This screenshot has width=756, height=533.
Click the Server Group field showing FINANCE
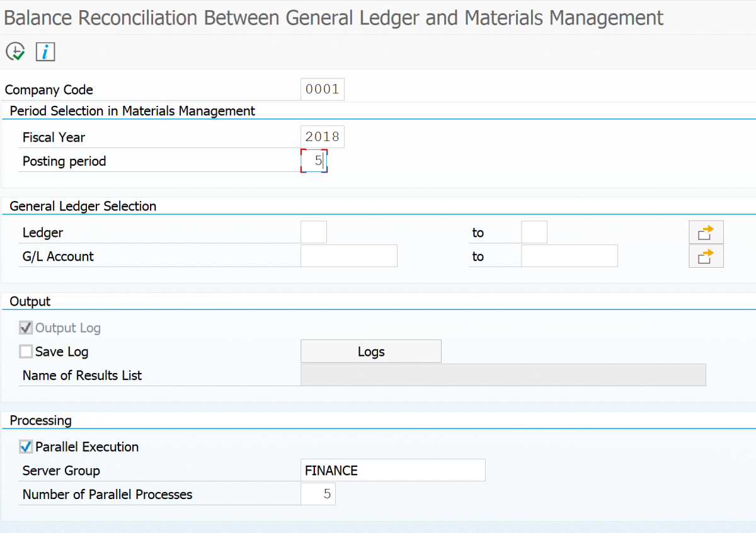tap(392, 470)
